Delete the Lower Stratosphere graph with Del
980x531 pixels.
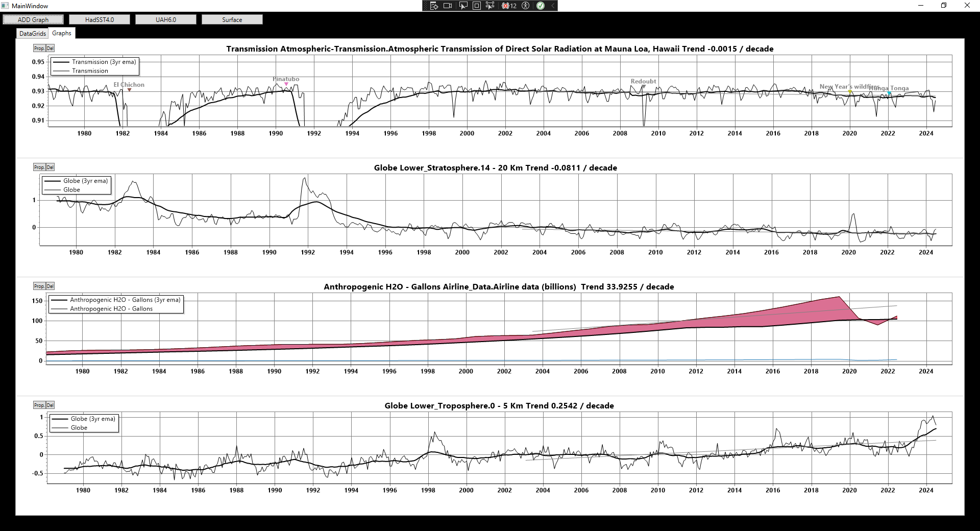[50, 167]
